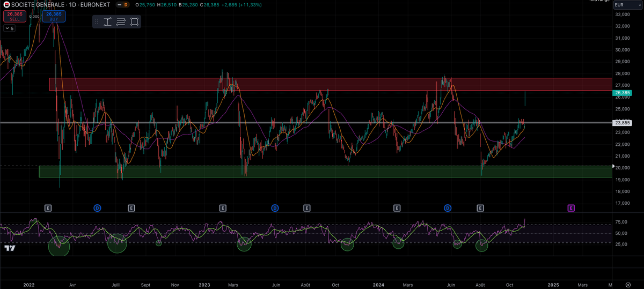This screenshot has width=644, height=289.
Task: Click the earnings E marker near August 2023
Action: 306,208
